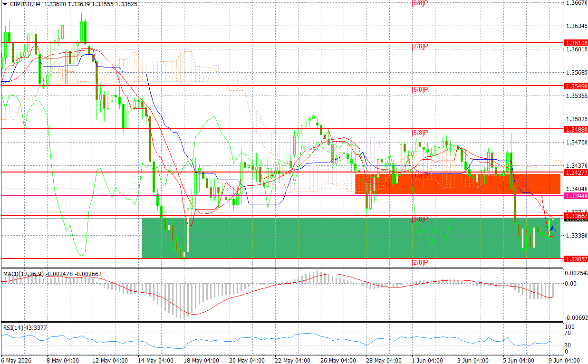
Task: Select the [8/8]P Murrey level label
Action: [420, 3]
